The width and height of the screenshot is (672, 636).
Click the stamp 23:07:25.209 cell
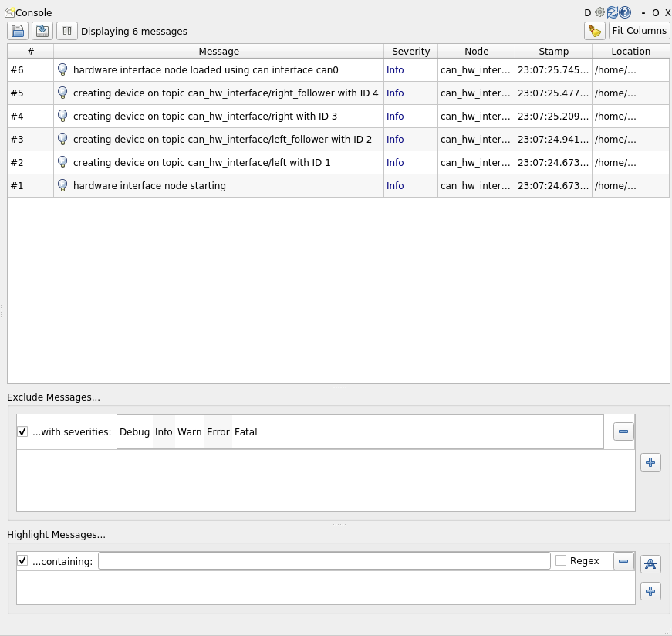coord(553,117)
